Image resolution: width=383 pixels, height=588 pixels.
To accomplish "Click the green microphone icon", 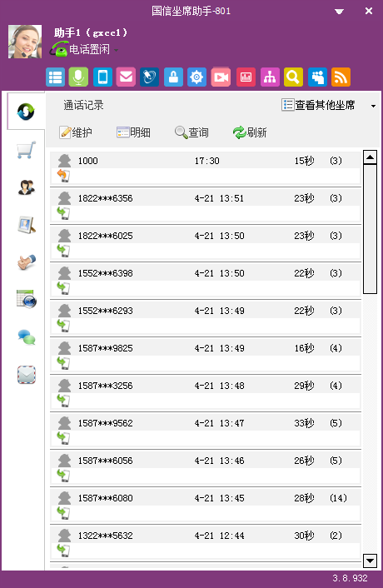I will point(79,77).
